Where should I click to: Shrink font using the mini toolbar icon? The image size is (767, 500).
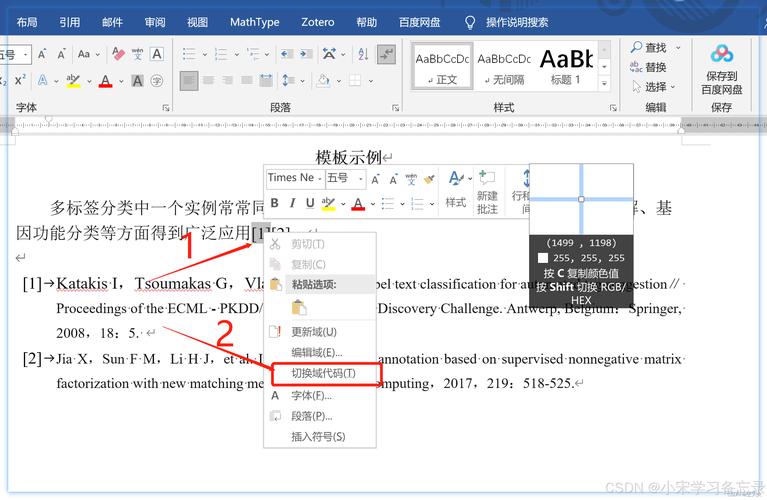pyautogui.click(x=393, y=180)
